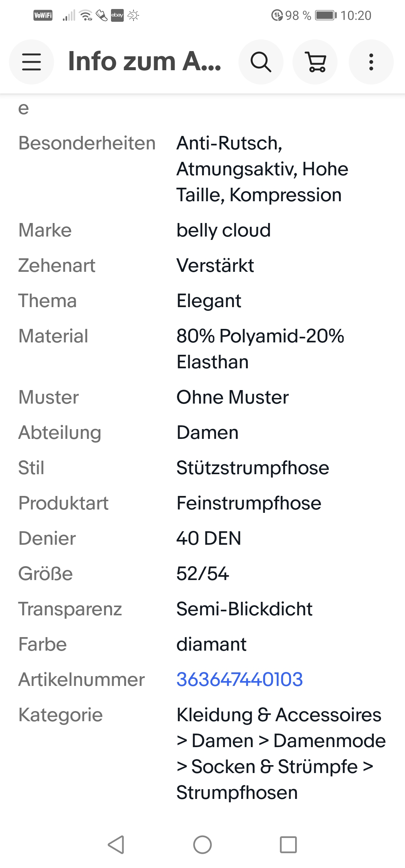405x868 pixels.
Task: Tap the category path 'Kleidung & Accessoires'
Action: pos(279,714)
